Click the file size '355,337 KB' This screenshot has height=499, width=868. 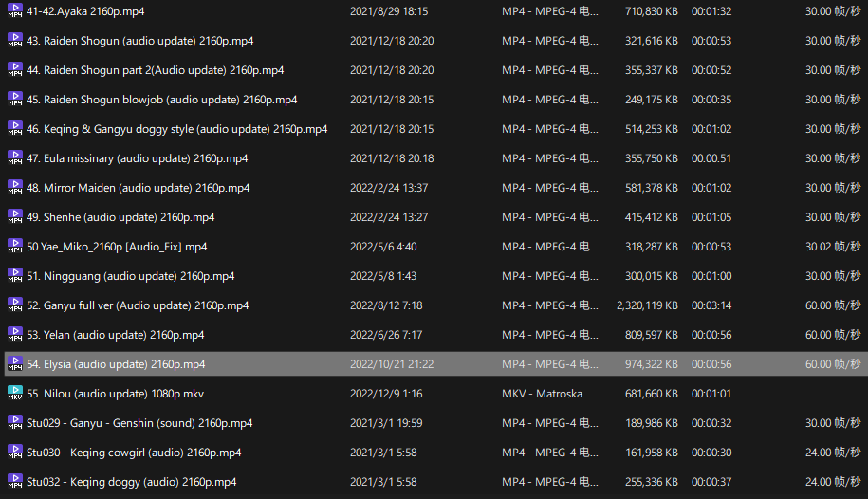click(652, 70)
